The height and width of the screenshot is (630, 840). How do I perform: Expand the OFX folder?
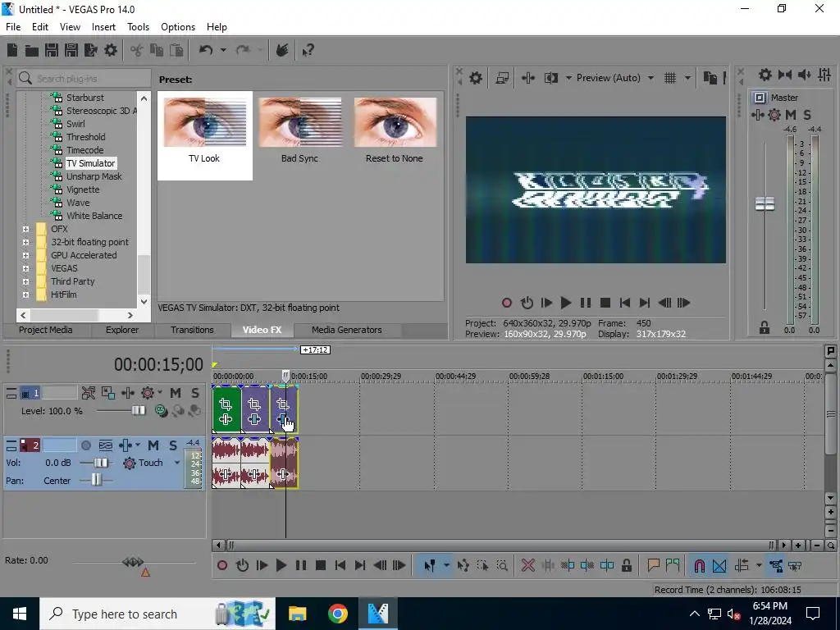25,230
